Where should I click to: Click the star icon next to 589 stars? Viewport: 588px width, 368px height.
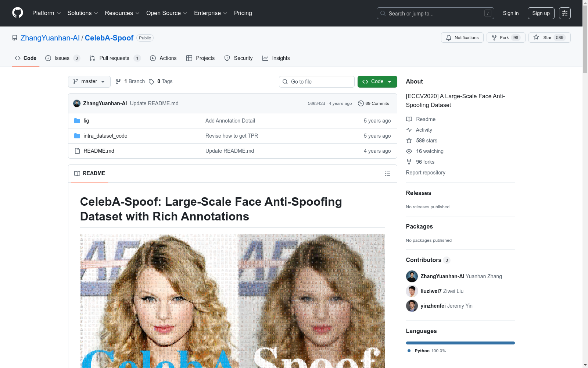pos(409,141)
